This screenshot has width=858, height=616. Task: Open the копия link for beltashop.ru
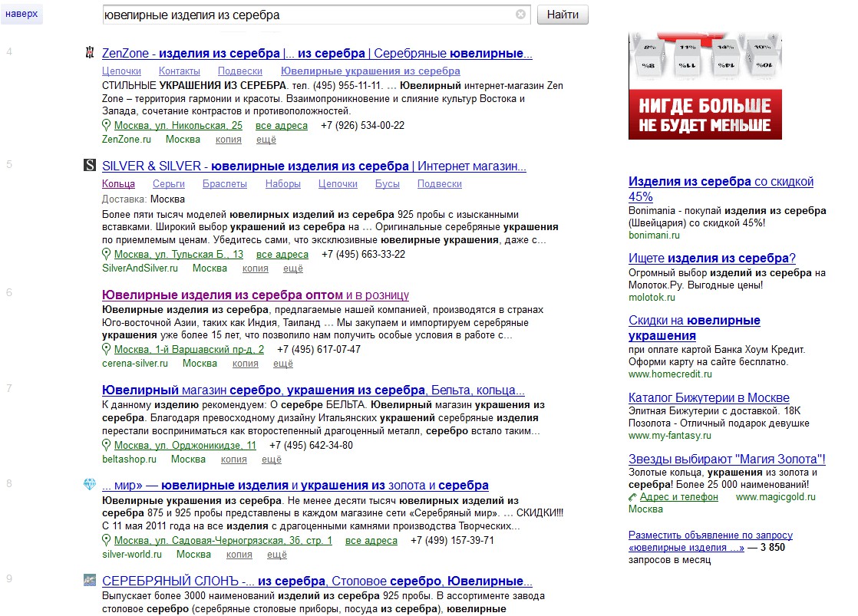pyautogui.click(x=233, y=460)
